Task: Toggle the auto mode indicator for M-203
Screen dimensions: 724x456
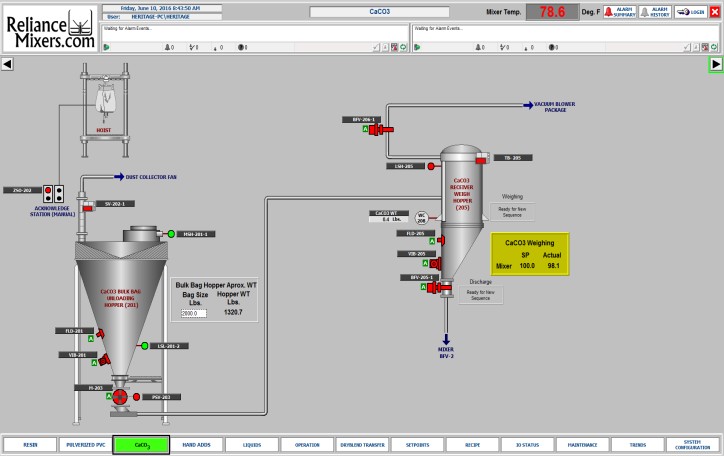Action: pos(107,397)
